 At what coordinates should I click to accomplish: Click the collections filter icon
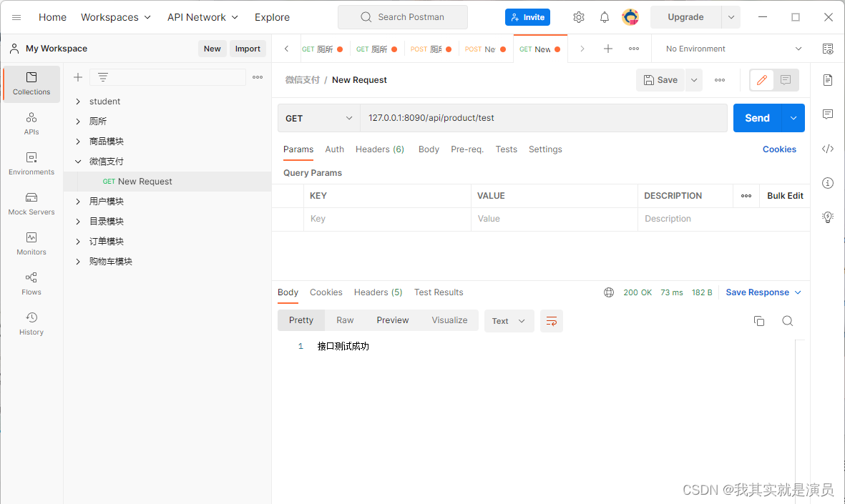pyautogui.click(x=103, y=77)
